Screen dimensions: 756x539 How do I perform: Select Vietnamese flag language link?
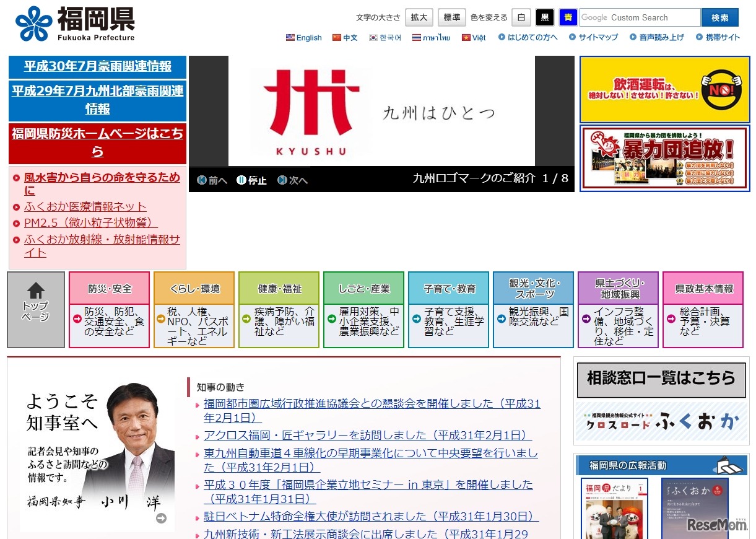pyautogui.click(x=474, y=38)
